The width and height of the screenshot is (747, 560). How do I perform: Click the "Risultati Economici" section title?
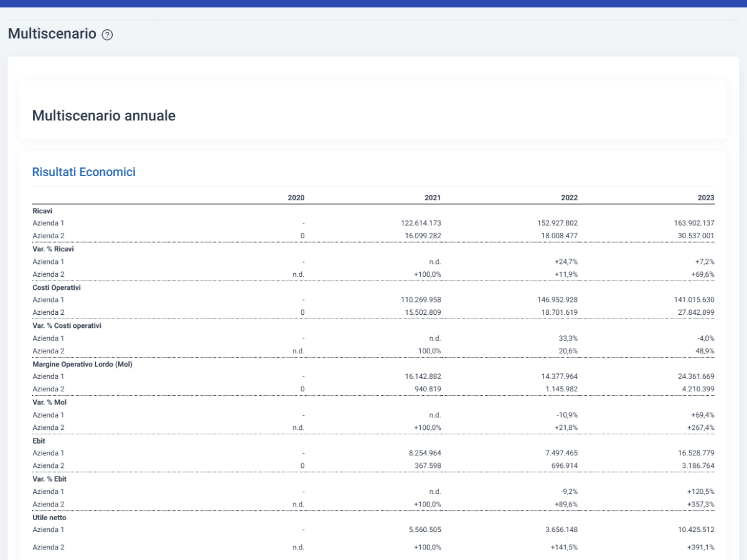(84, 172)
